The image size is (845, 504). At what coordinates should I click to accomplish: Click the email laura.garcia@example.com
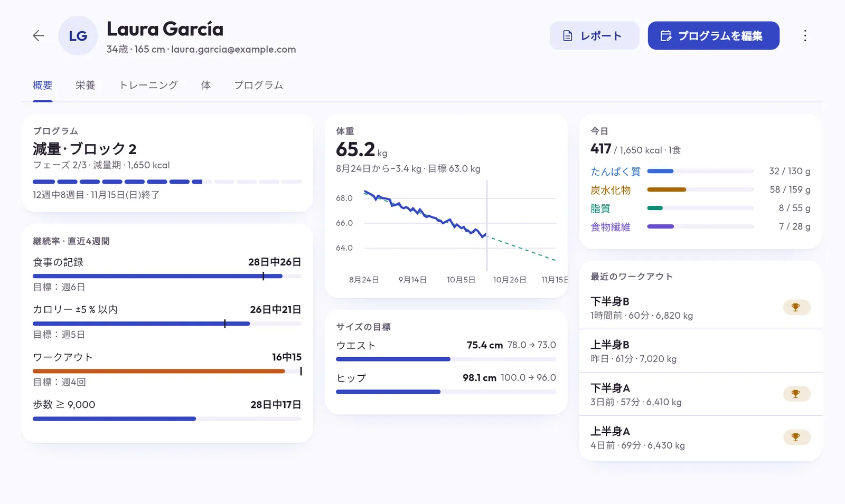click(233, 49)
